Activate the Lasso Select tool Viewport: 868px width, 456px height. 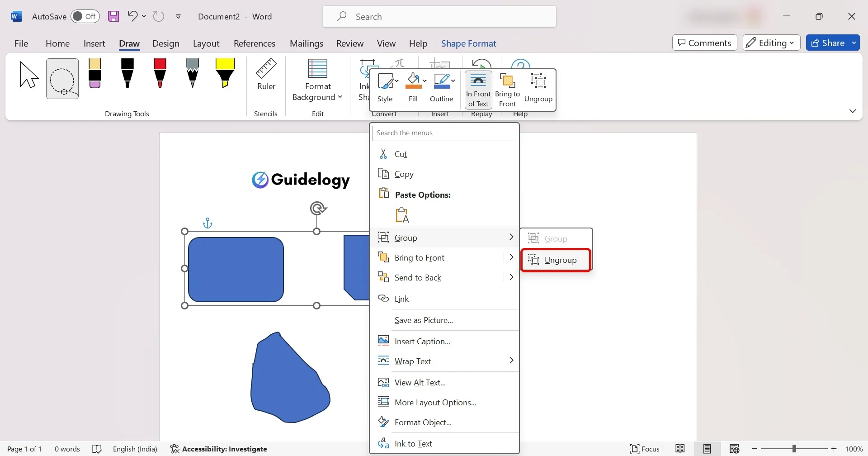(62, 79)
